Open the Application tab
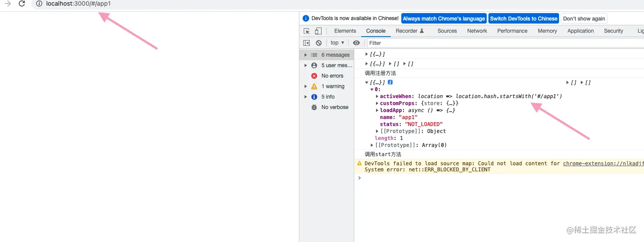The image size is (644, 242). point(580,31)
